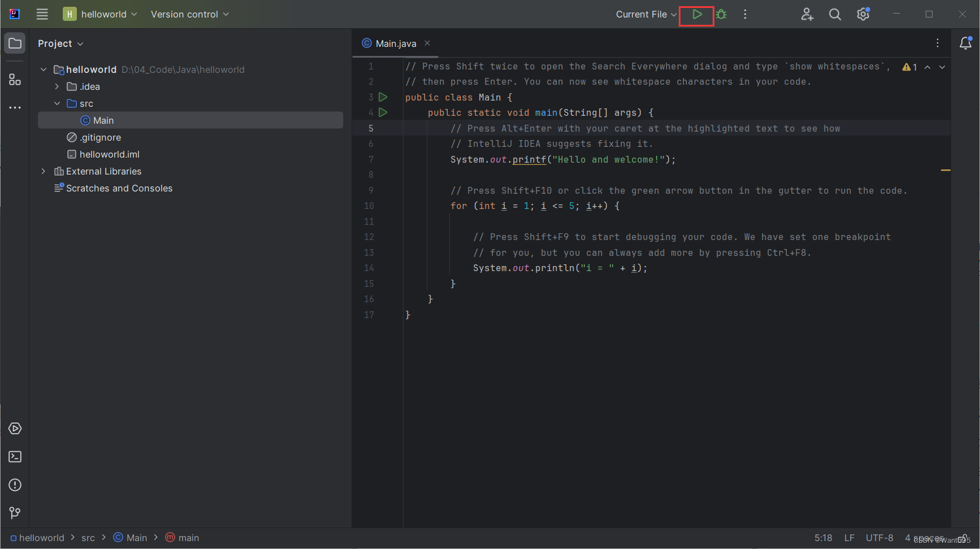Viewport: 980px width, 549px height.
Task: Place caret in printf on line 7
Action: 530,159
